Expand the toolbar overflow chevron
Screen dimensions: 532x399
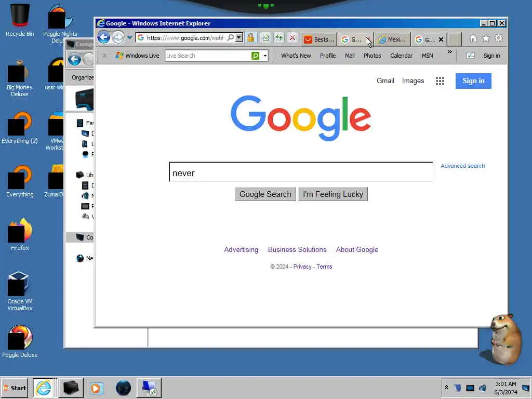point(449,52)
